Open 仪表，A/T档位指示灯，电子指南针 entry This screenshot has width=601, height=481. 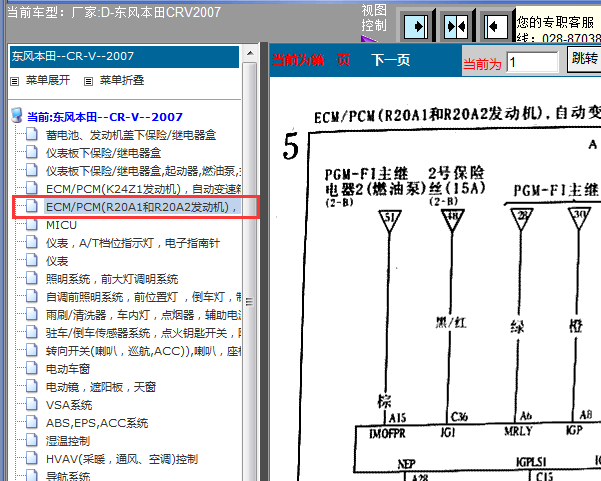[x=133, y=243]
